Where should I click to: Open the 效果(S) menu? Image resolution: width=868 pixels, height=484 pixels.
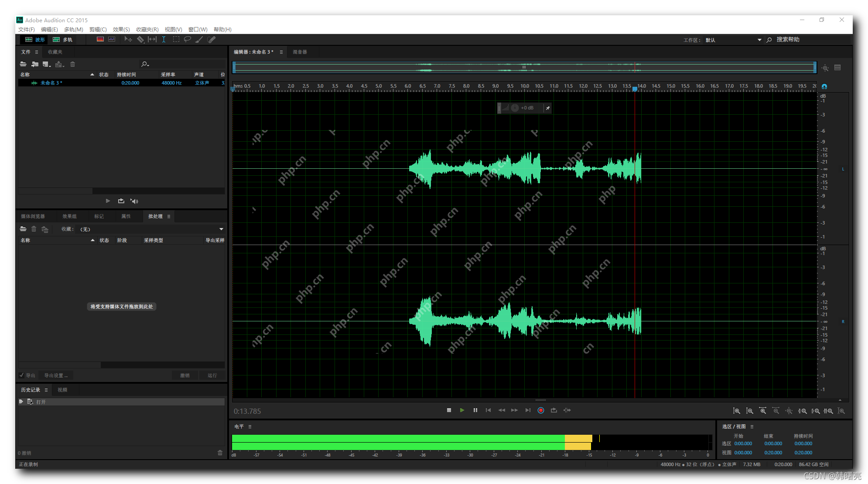tap(121, 29)
